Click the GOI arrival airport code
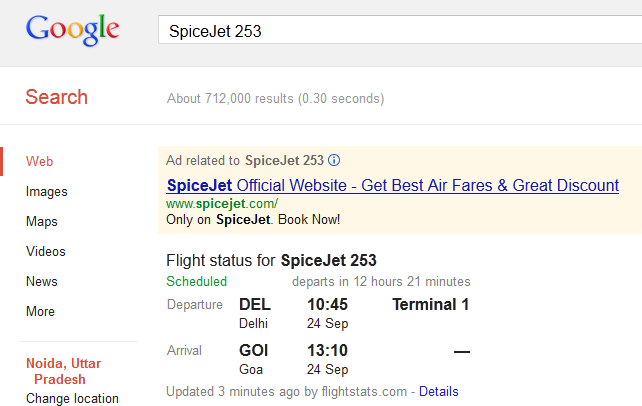The image size is (642, 406). (254, 351)
